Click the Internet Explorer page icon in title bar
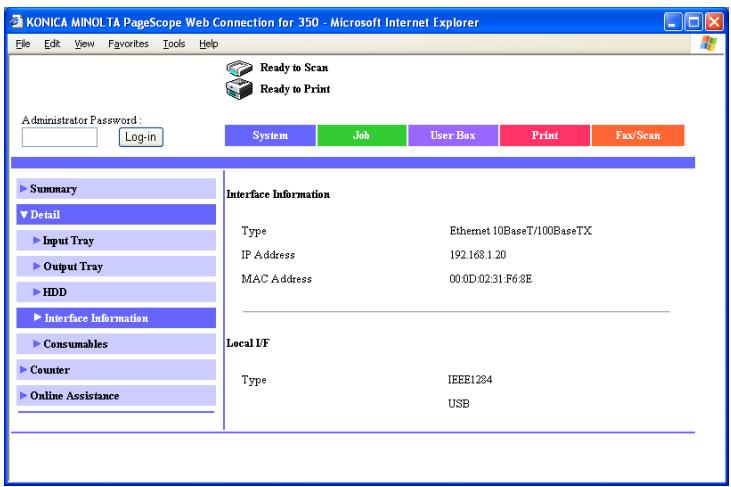The height and width of the screenshot is (487, 731). click(16, 22)
